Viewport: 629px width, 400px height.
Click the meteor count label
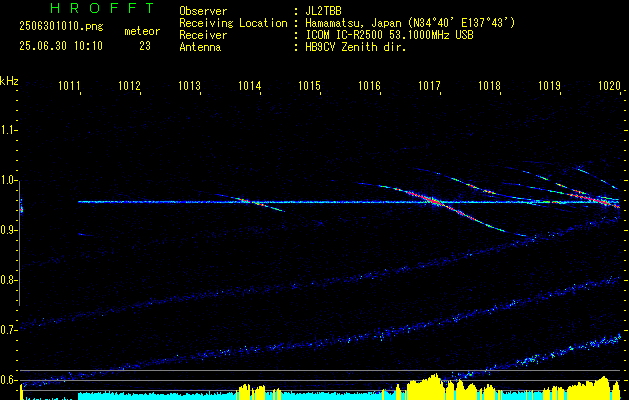point(142,31)
